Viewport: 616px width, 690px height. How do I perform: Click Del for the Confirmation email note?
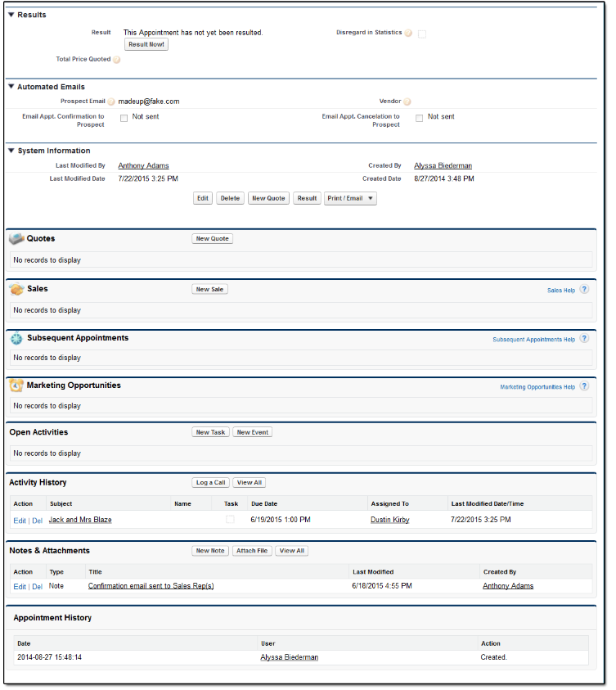tap(38, 587)
